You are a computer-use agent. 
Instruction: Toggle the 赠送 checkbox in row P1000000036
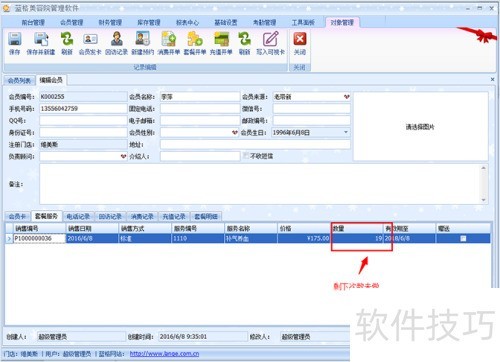463,238
